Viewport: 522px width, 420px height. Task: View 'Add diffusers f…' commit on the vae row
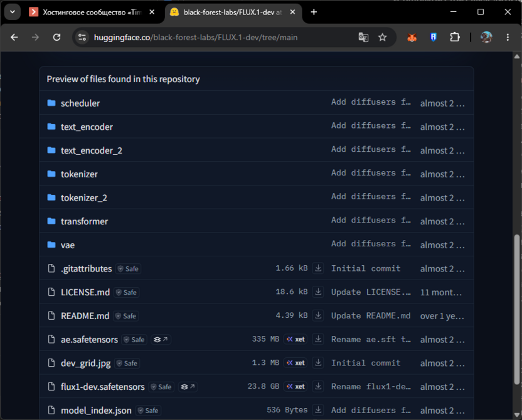[x=371, y=243]
